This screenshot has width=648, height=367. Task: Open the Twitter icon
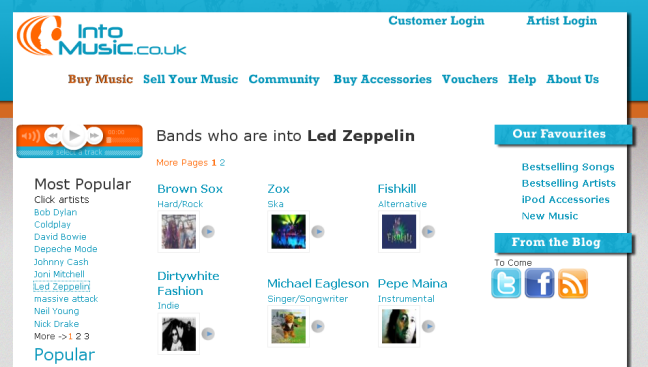(506, 283)
